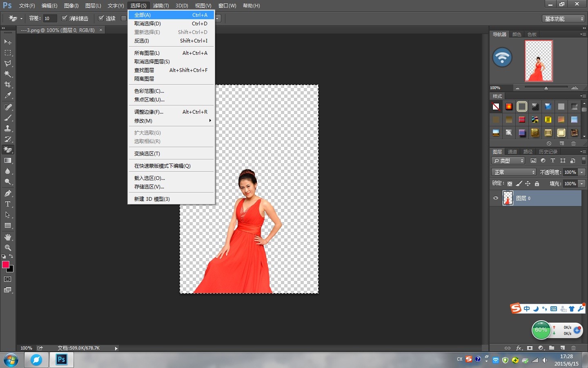Select the Move tool
Image resolution: width=588 pixels, height=368 pixels.
[8, 42]
